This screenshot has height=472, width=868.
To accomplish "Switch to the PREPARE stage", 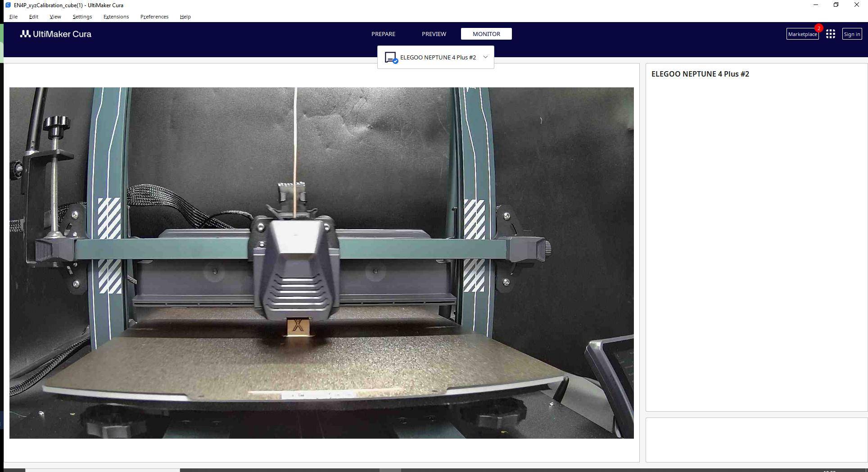I will tap(384, 34).
